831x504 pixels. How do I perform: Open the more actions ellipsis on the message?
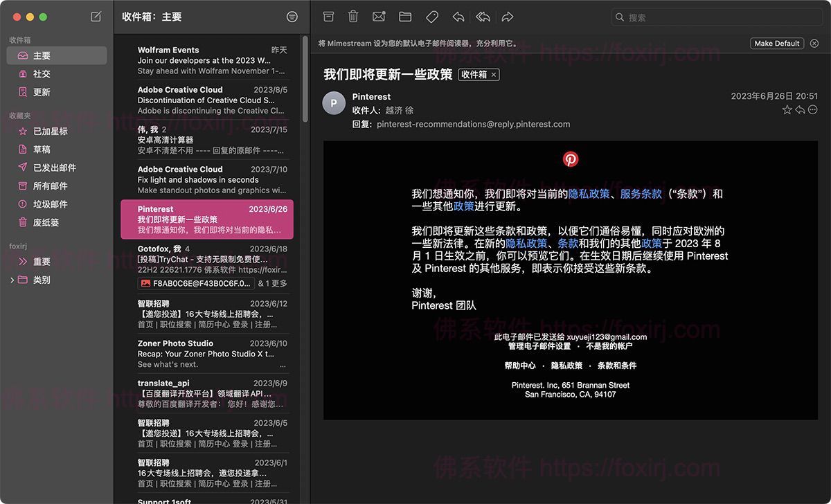click(x=813, y=109)
